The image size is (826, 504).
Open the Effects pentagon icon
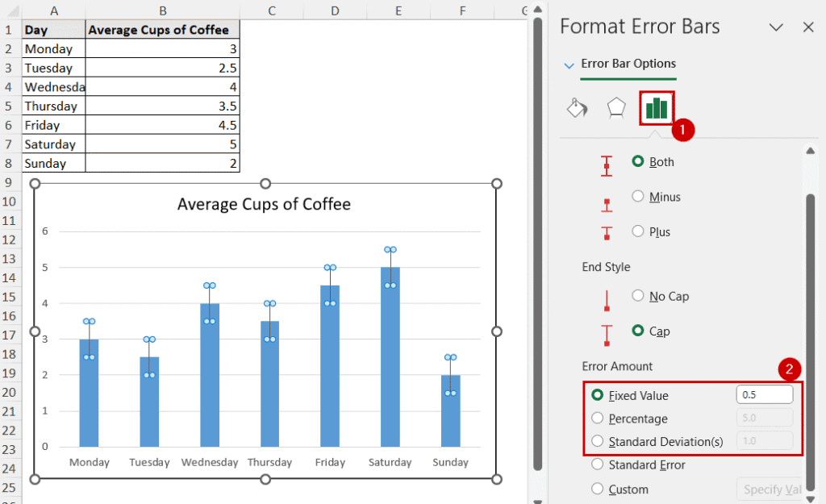click(616, 106)
